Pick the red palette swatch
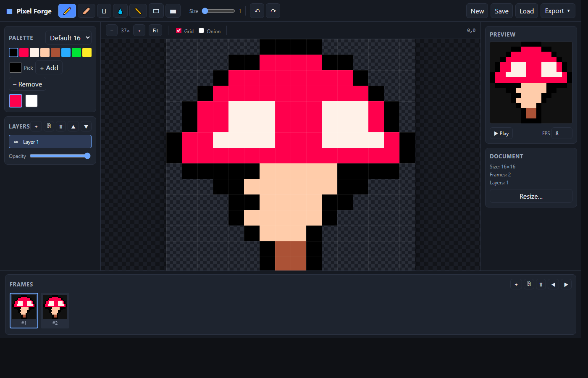This screenshot has width=588, height=378. click(x=24, y=52)
